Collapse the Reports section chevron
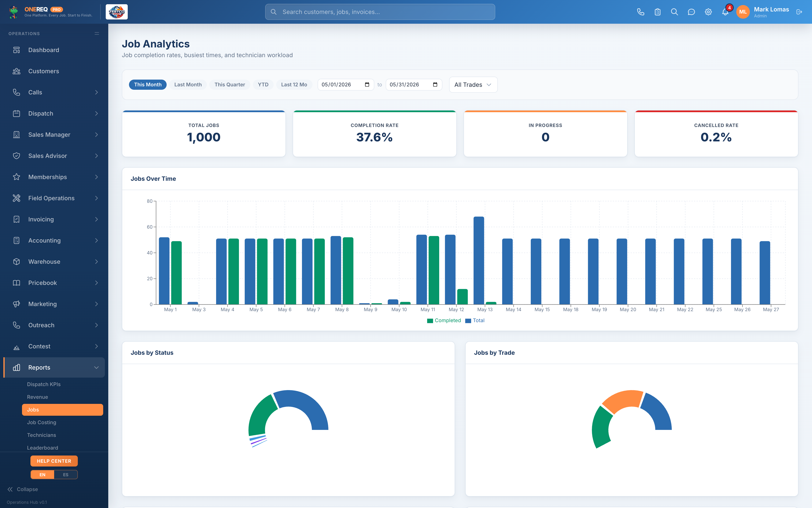 96,368
